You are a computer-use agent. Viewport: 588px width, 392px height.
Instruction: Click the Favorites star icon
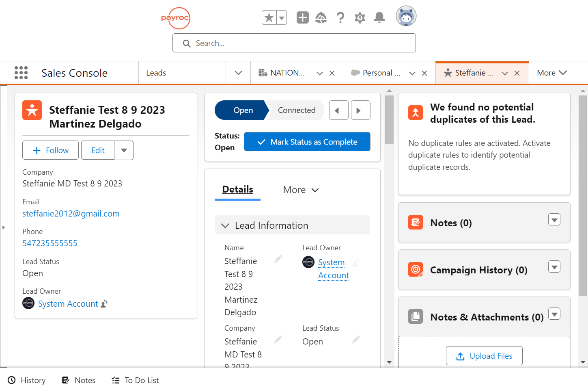(269, 17)
